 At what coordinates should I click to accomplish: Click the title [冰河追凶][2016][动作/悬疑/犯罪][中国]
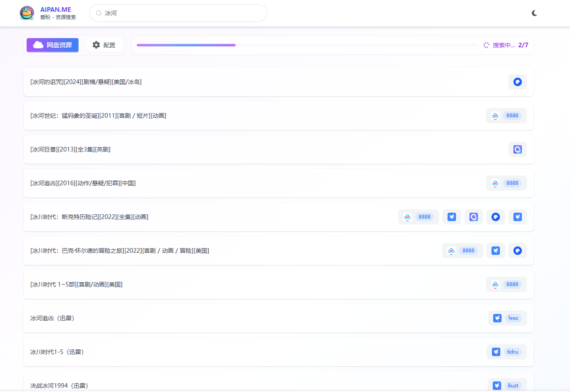(83, 183)
